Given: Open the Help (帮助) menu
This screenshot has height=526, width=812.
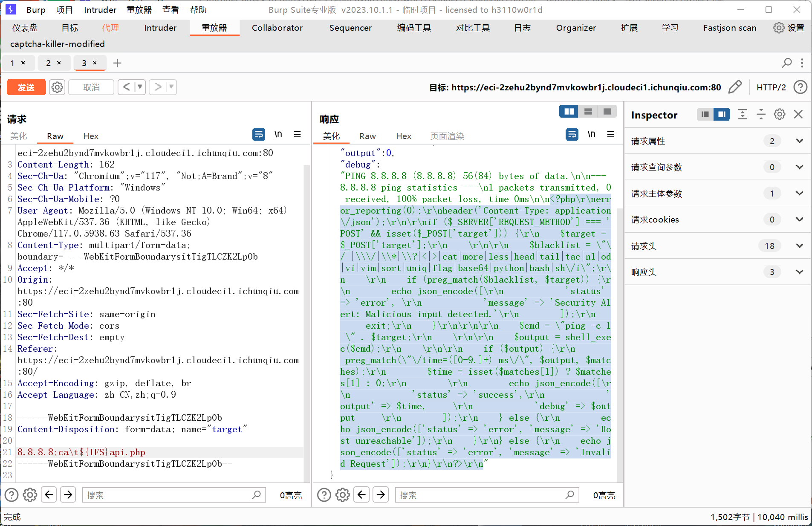Looking at the screenshot, I should coord(198,10).
